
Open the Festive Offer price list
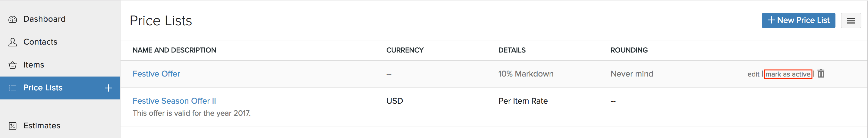click(156, 74)
